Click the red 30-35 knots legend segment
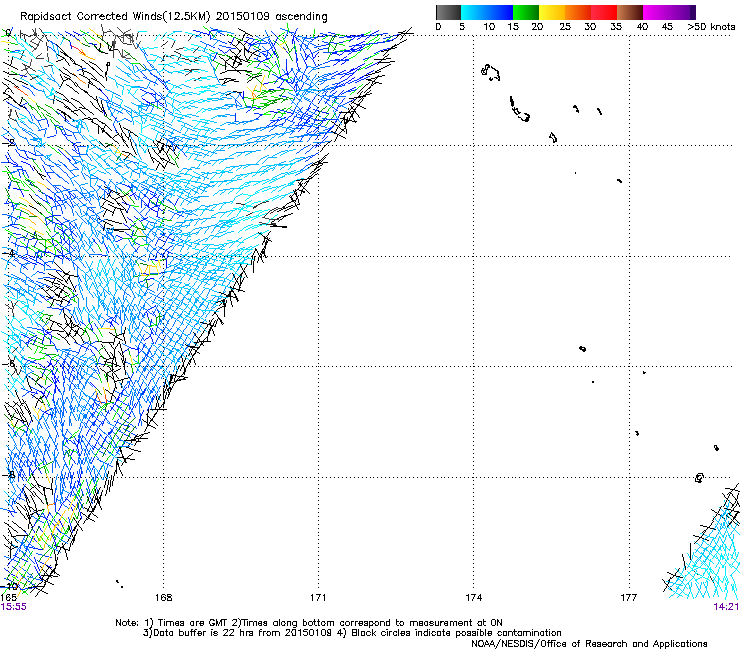Image resolution: width=740 pixels, height=650 pixels. click(604, 12)
